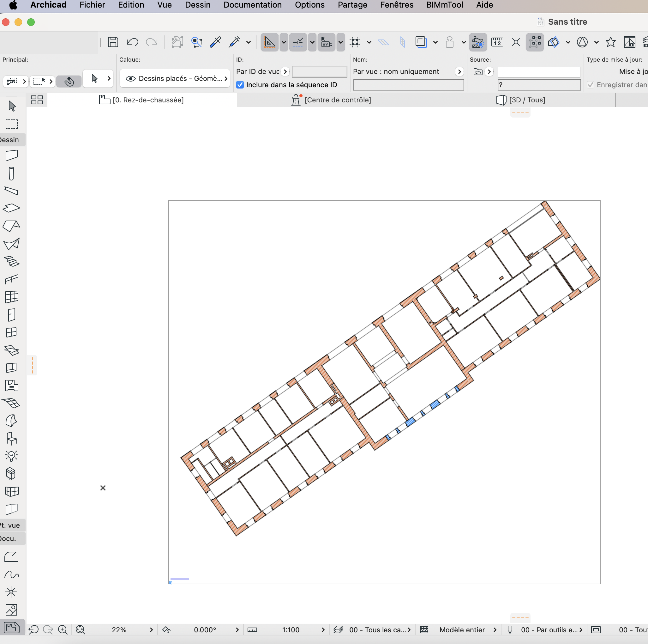Open the Apple menu

13,5
